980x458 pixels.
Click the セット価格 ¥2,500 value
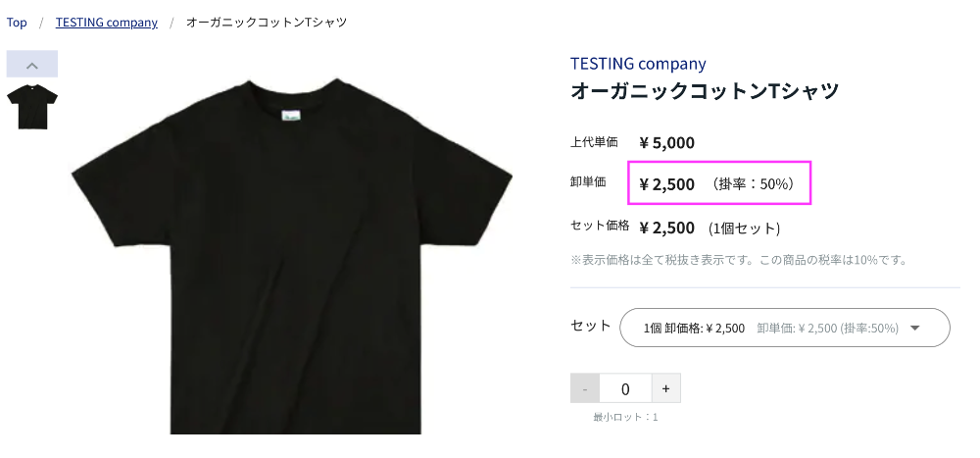click(x=666, y=228)
